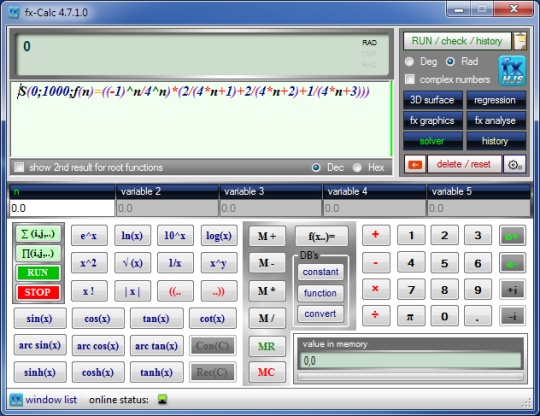Viewport: 540px width, 416px height.
Task: Click the green e+ exponent key
Action: point(512,236)
